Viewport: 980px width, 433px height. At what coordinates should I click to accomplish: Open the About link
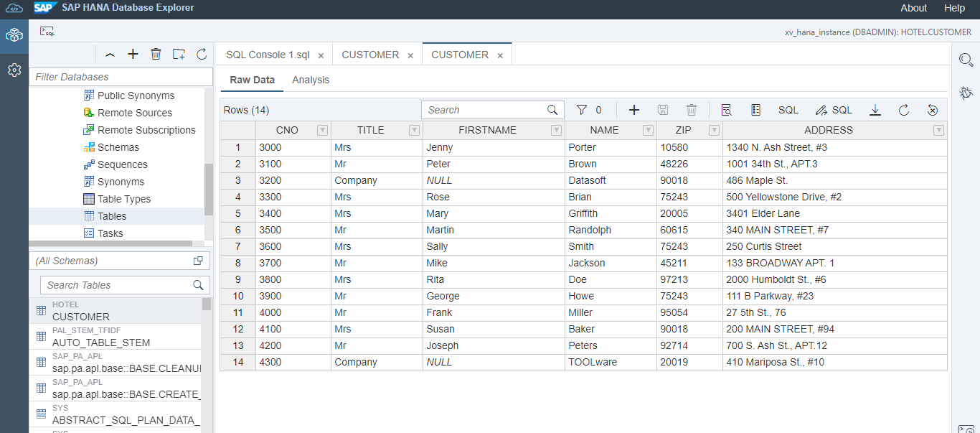914,8
